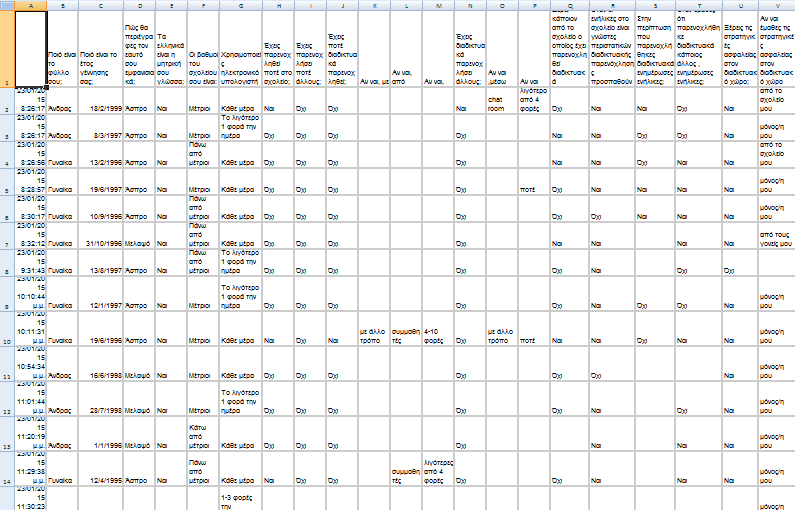Screen dimensions: 795x510
Task: Select column D header
Action: pyautogui.click(x=139, y=6)
